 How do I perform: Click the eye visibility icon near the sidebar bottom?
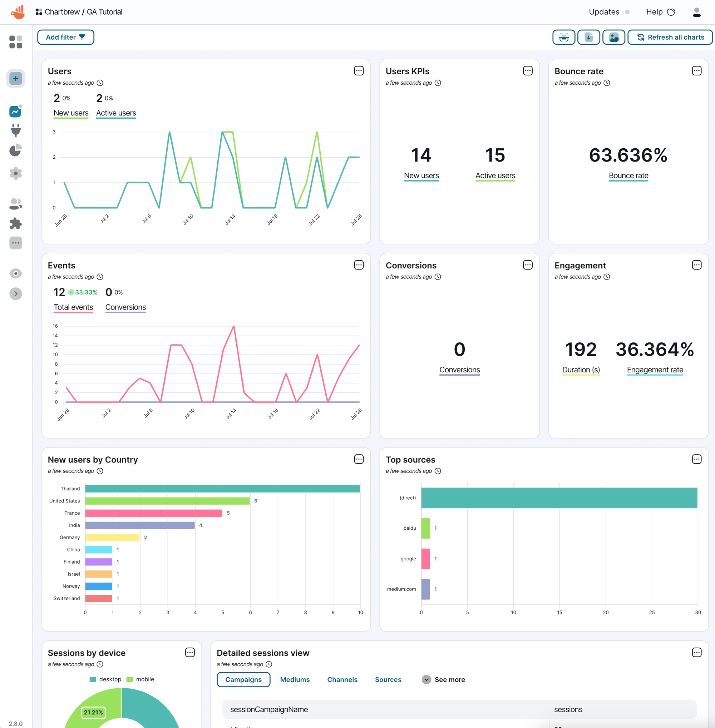pos(15,273)
